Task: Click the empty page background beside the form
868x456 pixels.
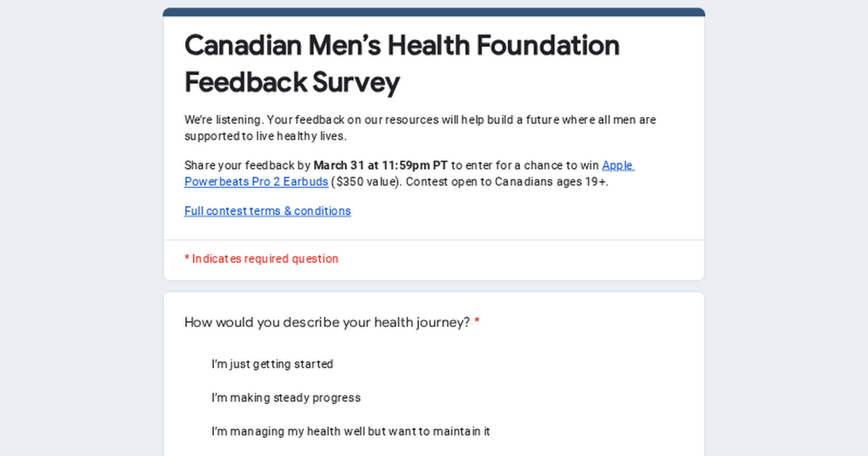Action: (80, 232)
